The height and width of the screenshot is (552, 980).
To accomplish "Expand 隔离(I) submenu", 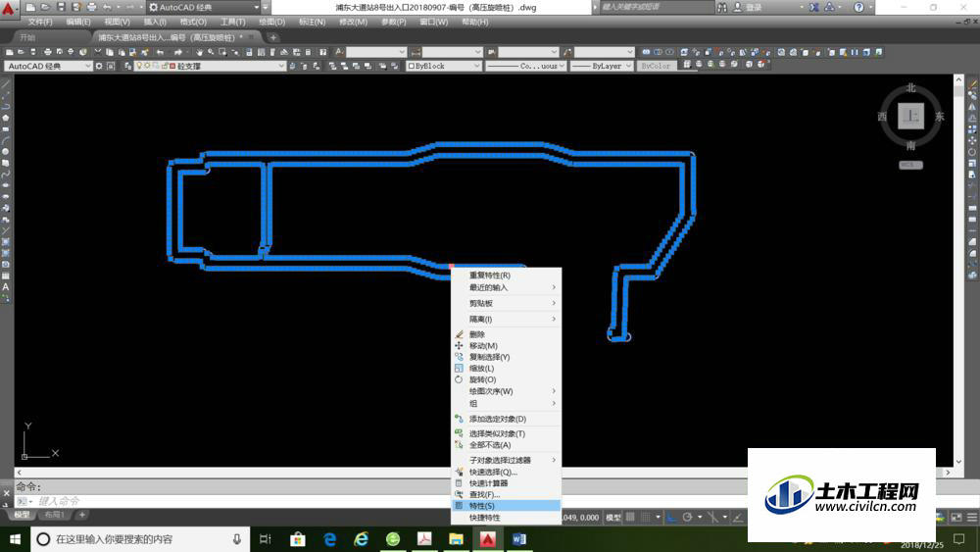I will click(x=506, y=319).
